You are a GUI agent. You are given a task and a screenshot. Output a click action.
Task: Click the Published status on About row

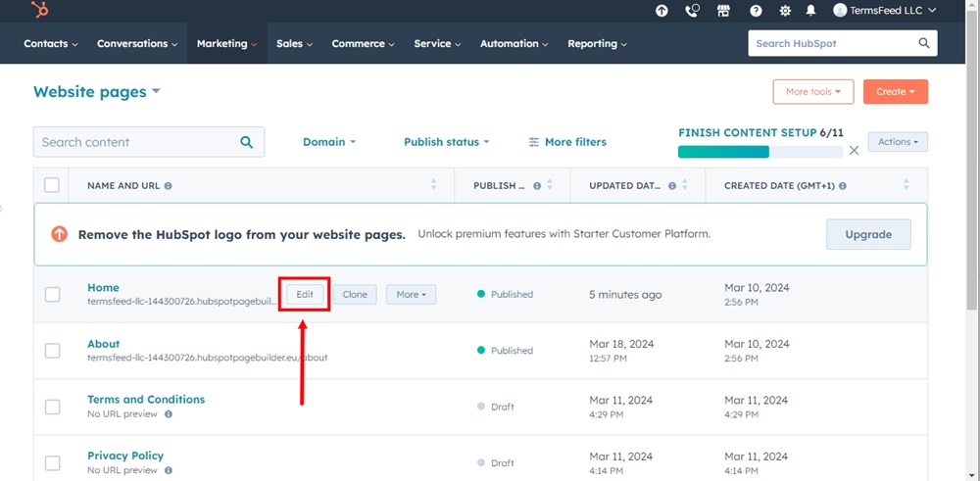(505, 351)
